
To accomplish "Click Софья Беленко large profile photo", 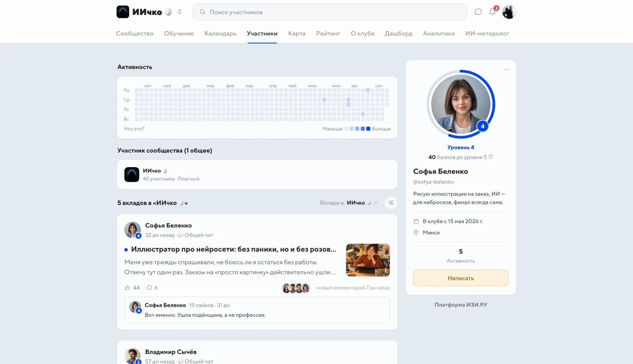I will pyautogui.click(x=461, y=104).
